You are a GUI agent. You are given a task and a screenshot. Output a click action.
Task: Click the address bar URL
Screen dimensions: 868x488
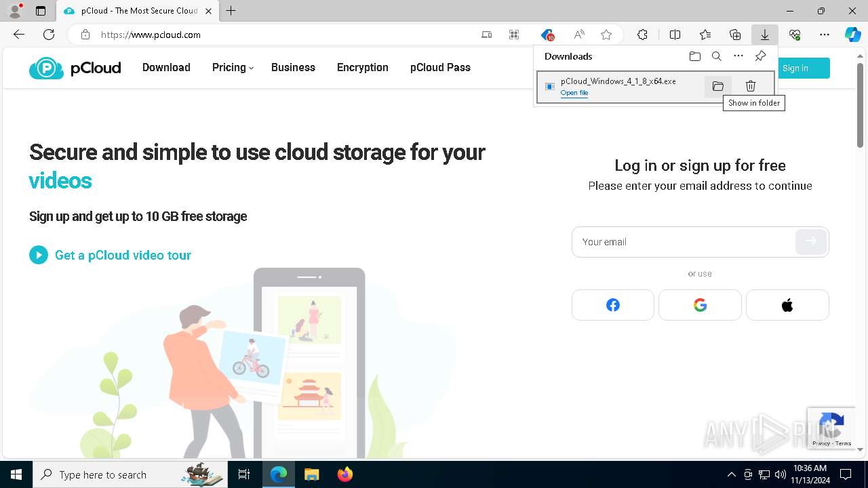[151, 35]
